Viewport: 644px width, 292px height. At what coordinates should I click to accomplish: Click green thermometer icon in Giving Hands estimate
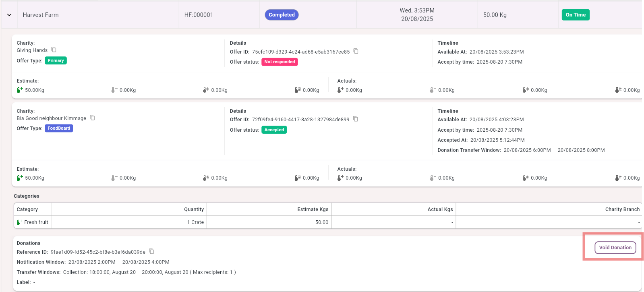point(19,90)
